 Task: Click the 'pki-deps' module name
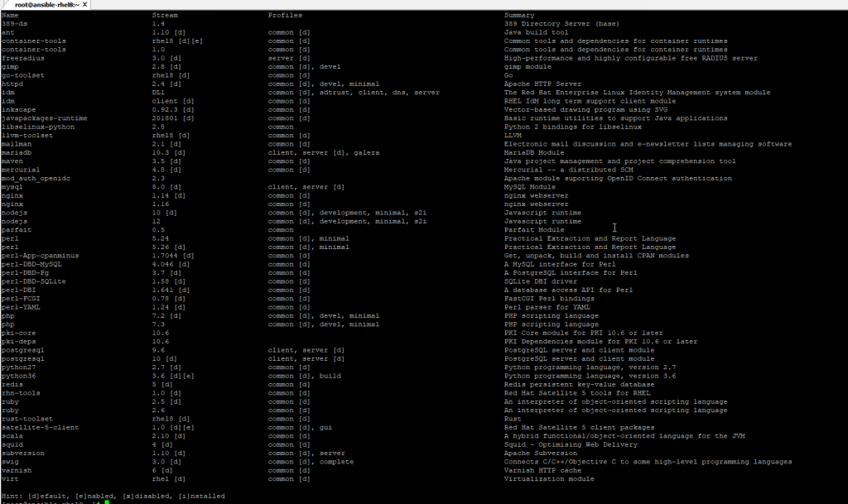click(19, 342)
